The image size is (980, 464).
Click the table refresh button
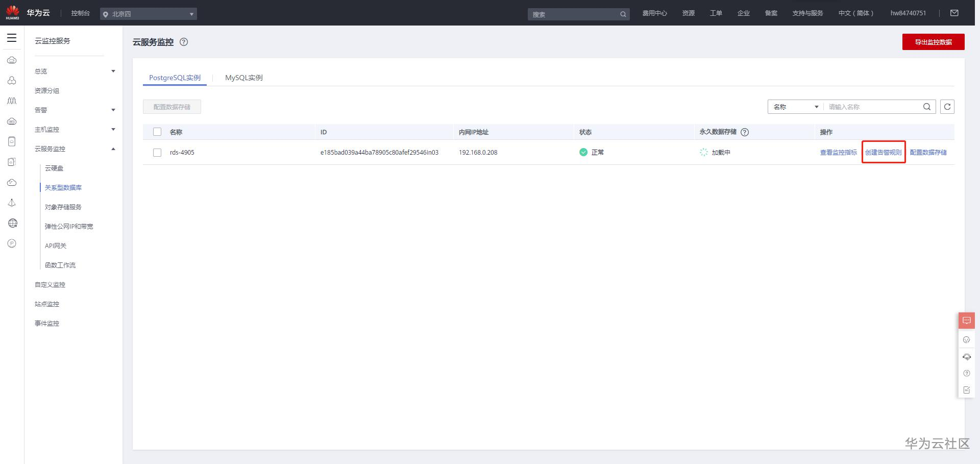(947, 107)
